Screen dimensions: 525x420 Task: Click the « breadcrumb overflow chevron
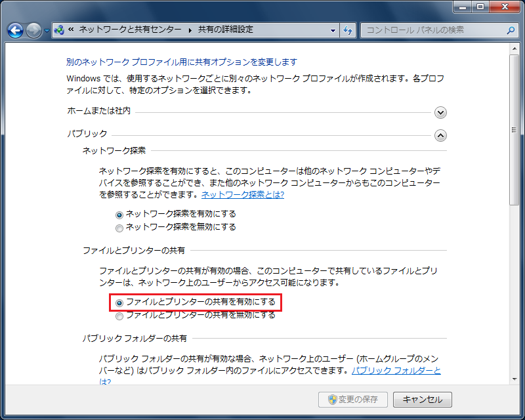click(70, 30)
